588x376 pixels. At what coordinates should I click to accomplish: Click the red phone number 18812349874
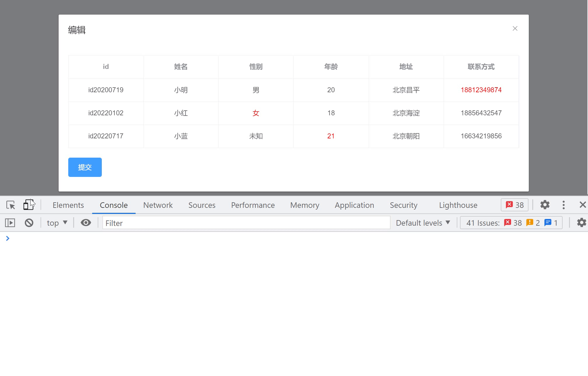pyautogui.click(x=481, y=90)
